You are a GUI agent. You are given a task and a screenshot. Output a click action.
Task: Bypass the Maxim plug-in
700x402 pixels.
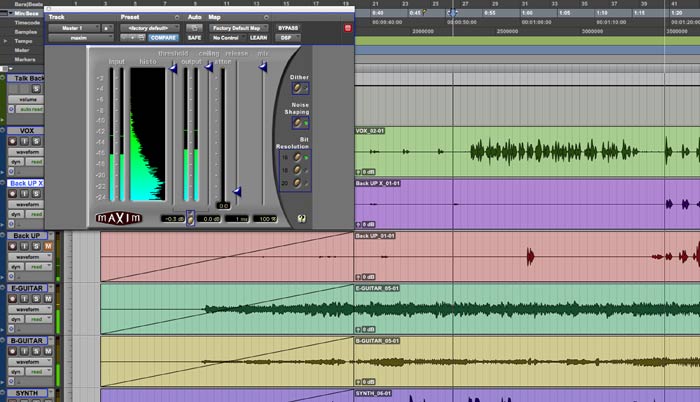288,28
